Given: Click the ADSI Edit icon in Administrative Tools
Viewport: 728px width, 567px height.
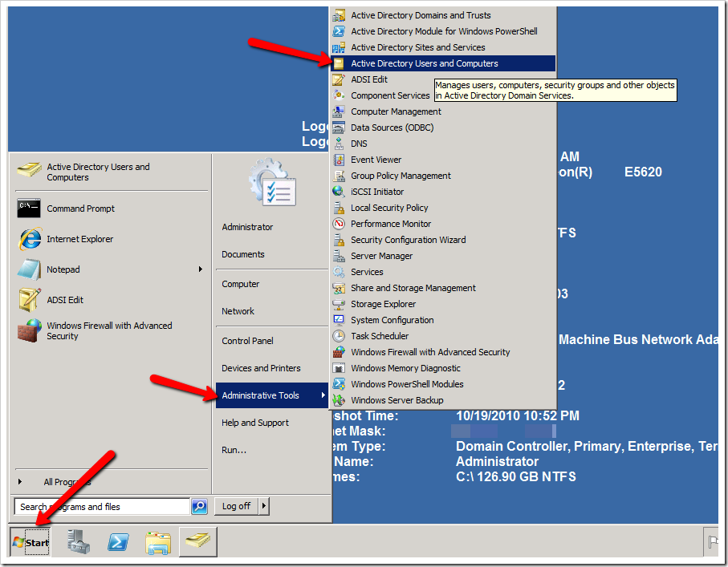Looking at the screenshot, I should pos(339,79).
